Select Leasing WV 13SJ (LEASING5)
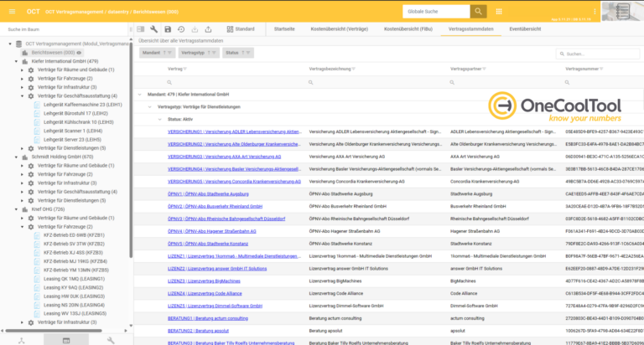The height and width of the screenshot is (345, 644). 75,314
